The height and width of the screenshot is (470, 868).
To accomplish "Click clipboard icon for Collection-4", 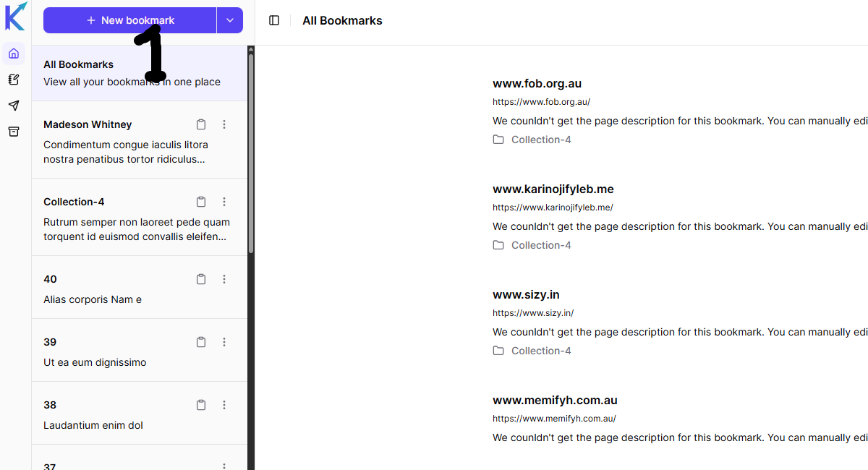I will [x=202, y=202].
